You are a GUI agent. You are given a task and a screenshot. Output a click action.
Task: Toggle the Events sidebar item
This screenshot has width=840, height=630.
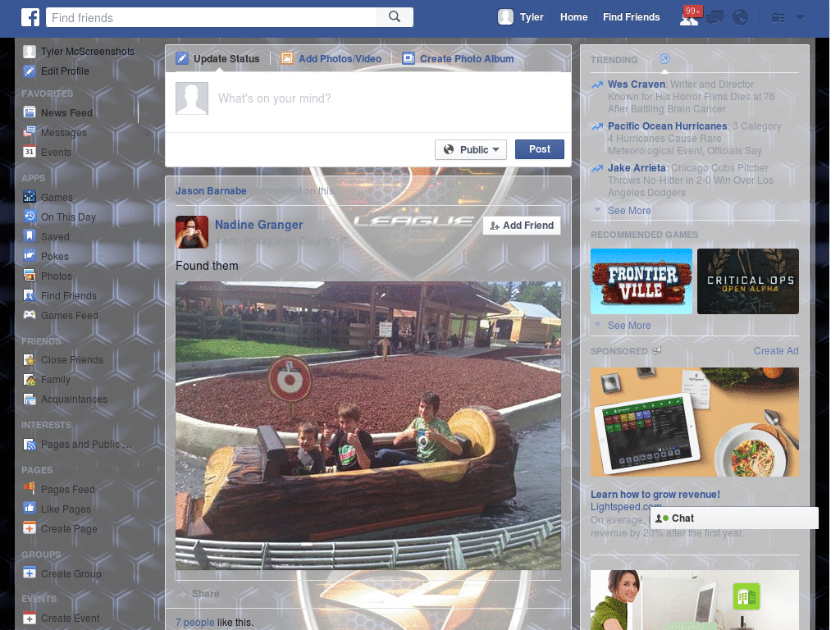pos(56,152)
